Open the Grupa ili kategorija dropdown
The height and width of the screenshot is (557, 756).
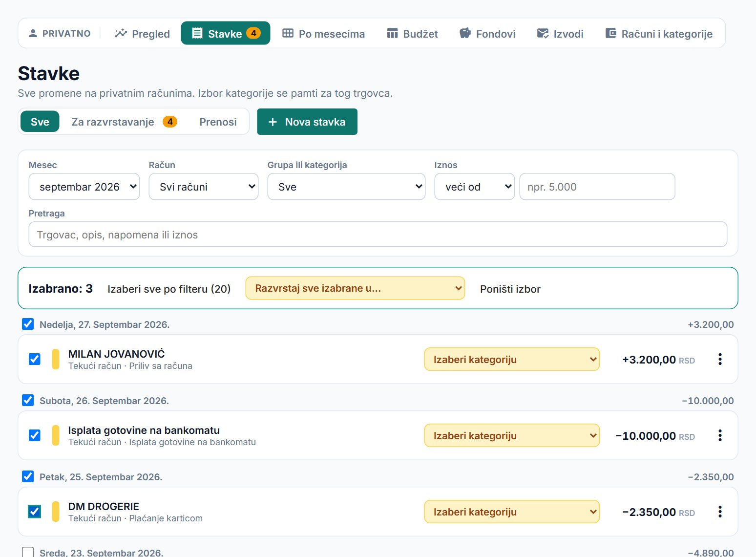346,187
